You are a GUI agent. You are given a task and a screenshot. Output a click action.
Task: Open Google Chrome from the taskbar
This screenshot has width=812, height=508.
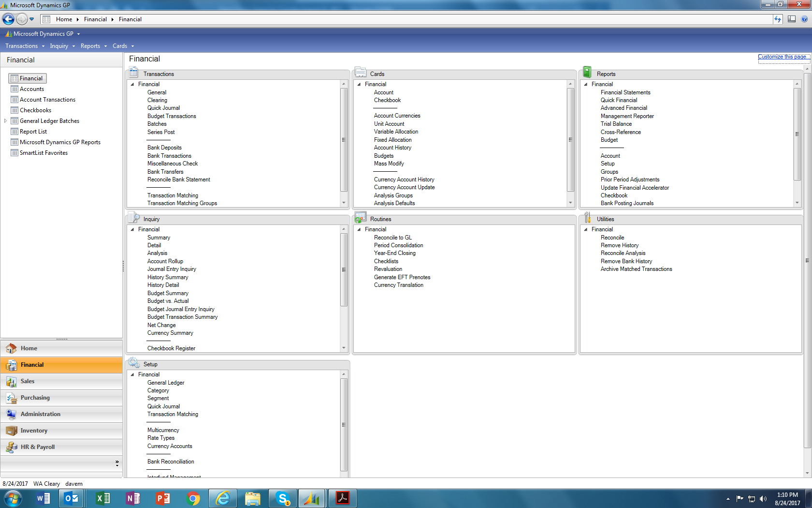193,498
